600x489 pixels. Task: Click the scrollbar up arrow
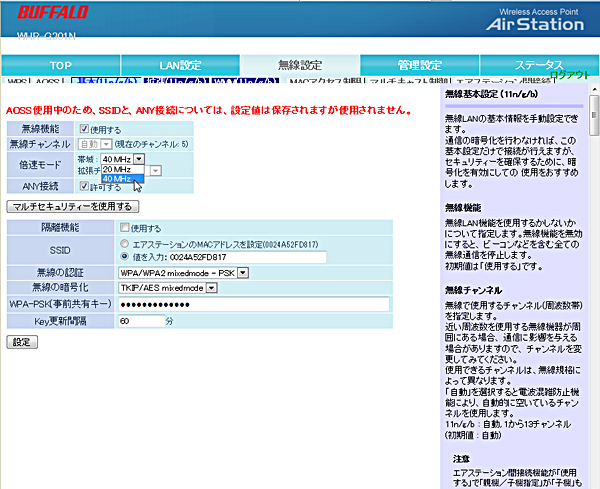click(x=594, y=102)
